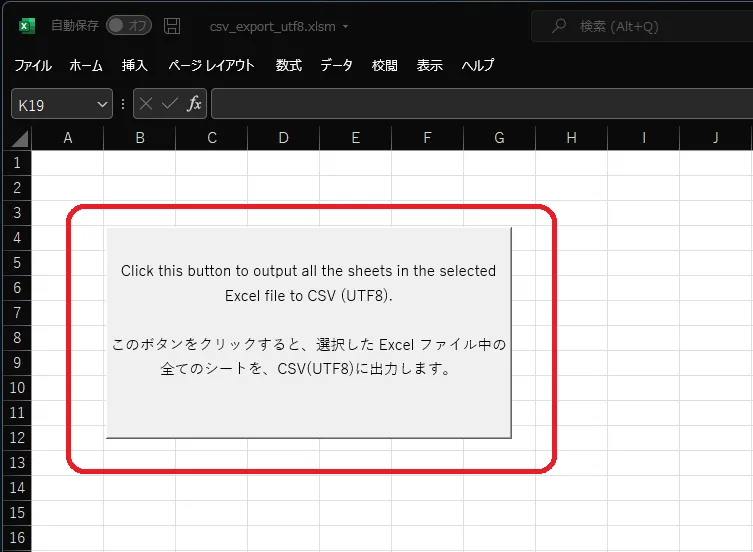Click the Excel application logo icon
This screenshot has width=753, height=552.
(x=27, y=26)
